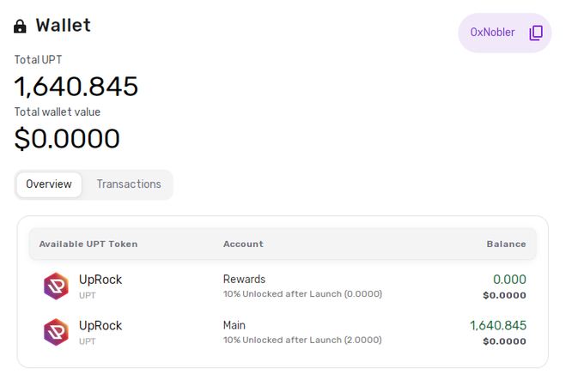
Task: Click the $0.0000 total wallet value
Action: click(67, 139)
